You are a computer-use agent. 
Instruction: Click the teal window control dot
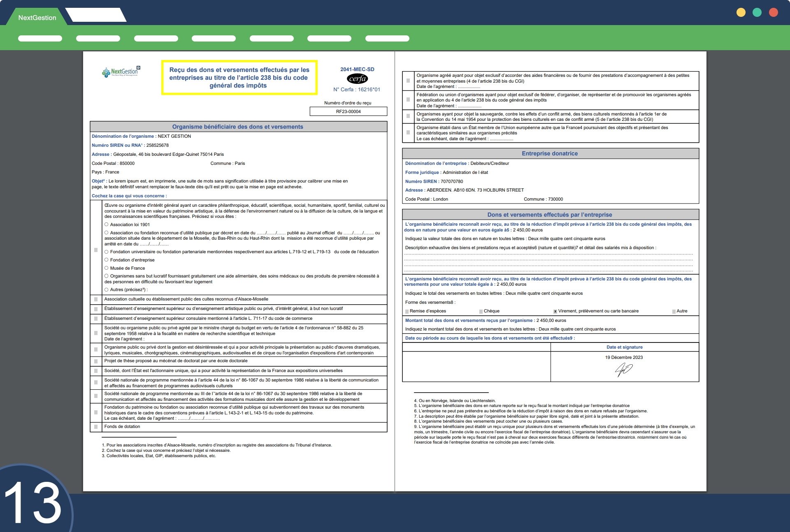757,12
